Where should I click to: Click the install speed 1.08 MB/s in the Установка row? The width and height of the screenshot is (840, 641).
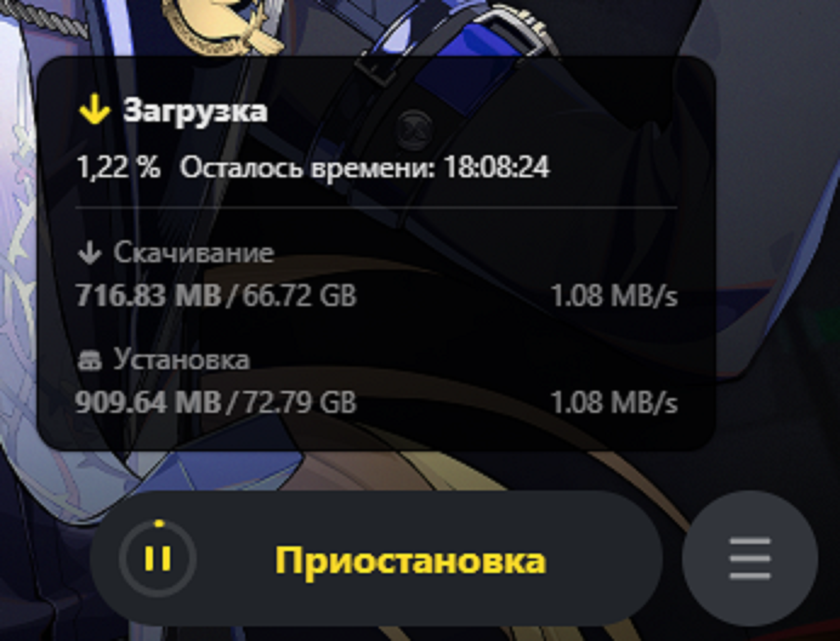(x=614, y=402)
